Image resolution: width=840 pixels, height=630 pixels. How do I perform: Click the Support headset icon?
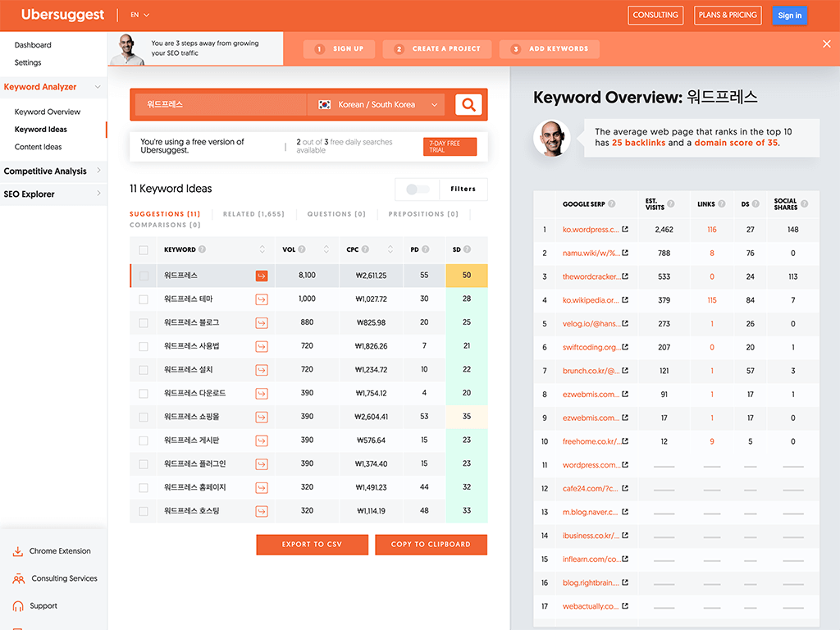click(18, 606)
